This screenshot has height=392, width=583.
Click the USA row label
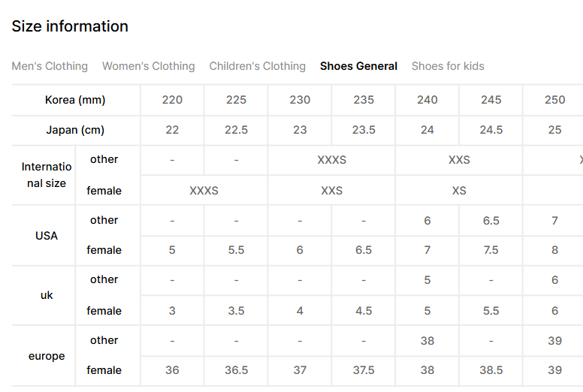point(47,236)
